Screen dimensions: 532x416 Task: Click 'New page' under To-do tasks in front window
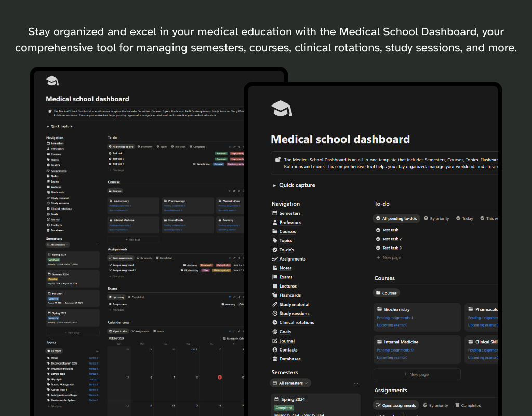(x=389, y=258)
